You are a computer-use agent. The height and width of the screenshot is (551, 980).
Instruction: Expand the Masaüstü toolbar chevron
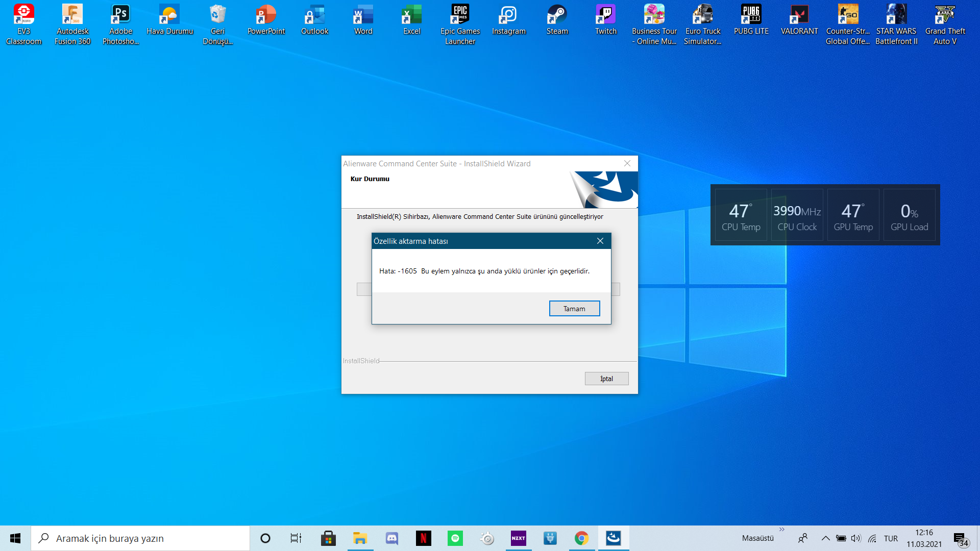(782, 530)
